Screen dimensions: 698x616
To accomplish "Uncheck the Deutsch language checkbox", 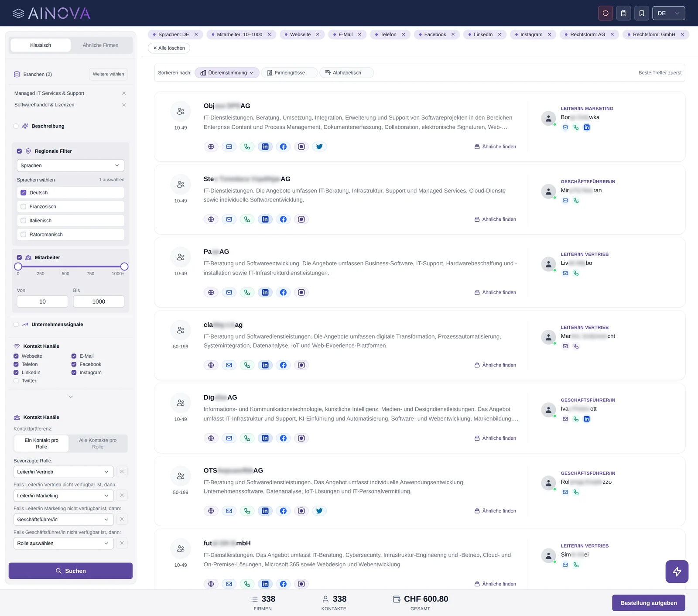I will coord(24,192).
